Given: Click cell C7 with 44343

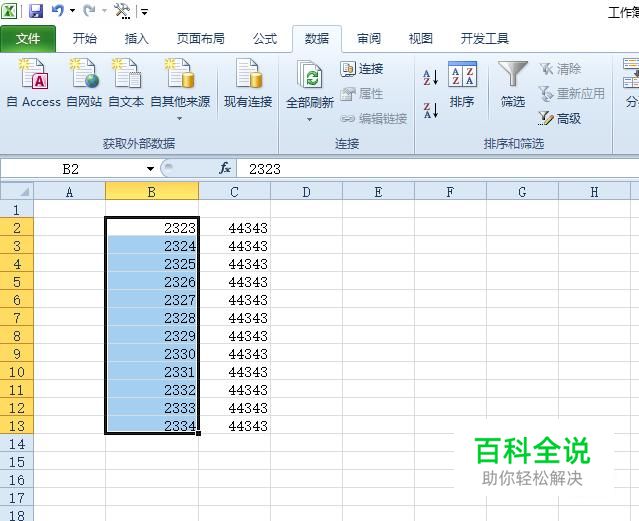Looking at the screenshot, I should (234, 317).
